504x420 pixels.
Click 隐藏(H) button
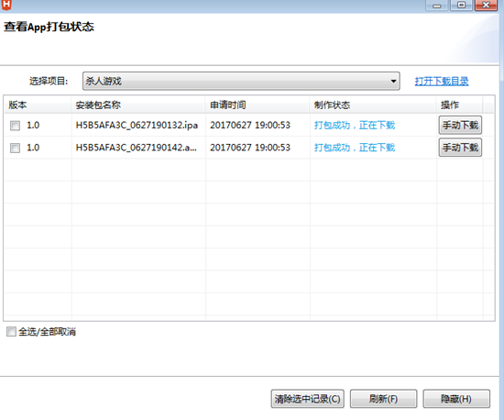click(456, 399)
